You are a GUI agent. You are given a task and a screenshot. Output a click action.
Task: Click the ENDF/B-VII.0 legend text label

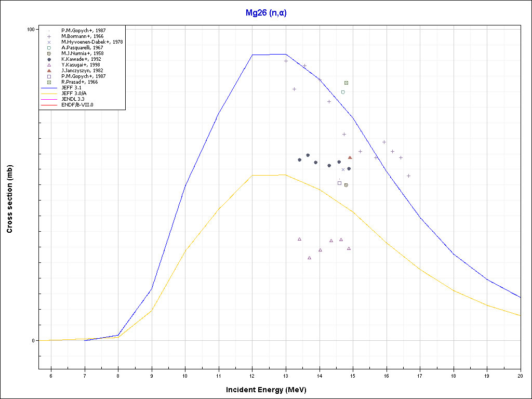tap(77, 105)
